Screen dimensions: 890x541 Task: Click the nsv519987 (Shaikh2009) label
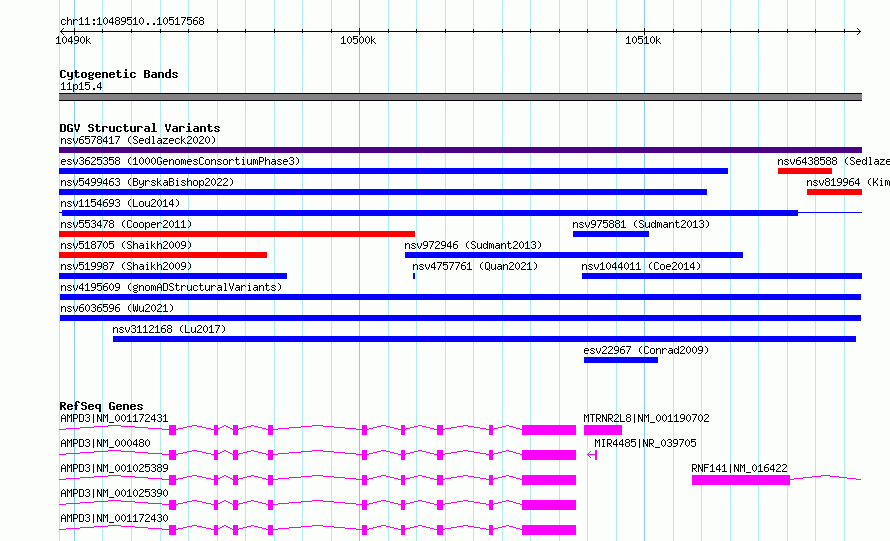coord(126,266)
